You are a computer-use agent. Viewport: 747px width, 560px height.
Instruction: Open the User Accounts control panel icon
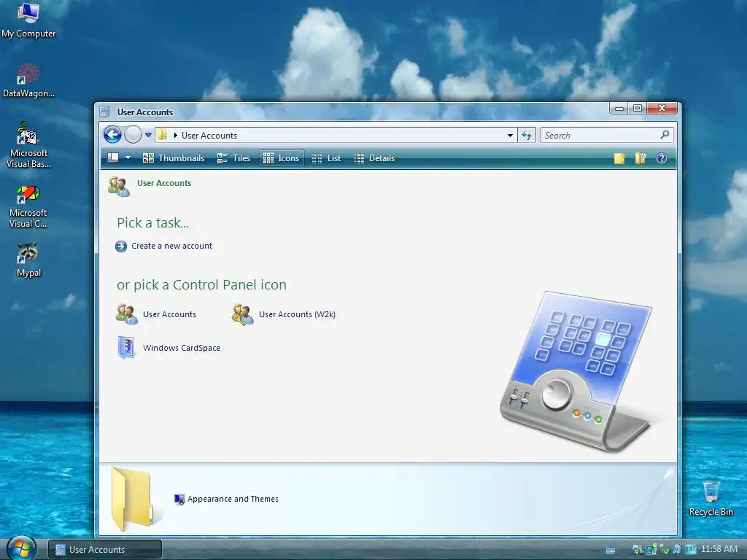point(127,314)
